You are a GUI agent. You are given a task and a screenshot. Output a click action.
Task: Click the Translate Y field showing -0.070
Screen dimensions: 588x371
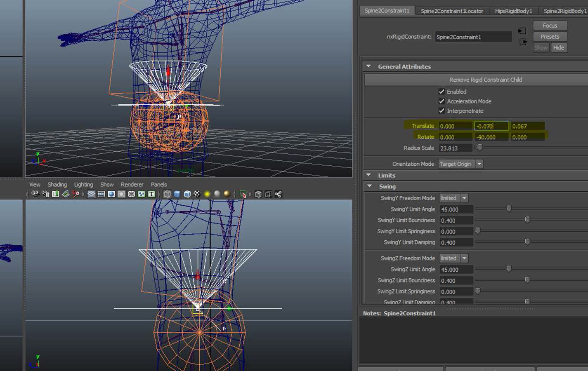(491, 126)
